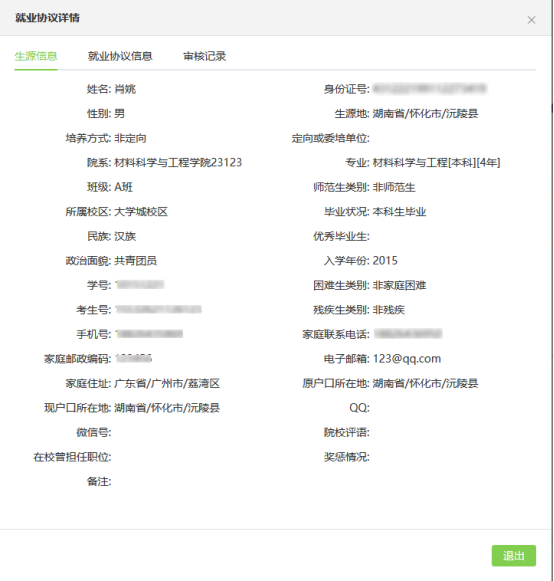This screenshot has height=581, width=554.
Task: Switch to the 就业协议信息 tab
Action: (120, 56)
